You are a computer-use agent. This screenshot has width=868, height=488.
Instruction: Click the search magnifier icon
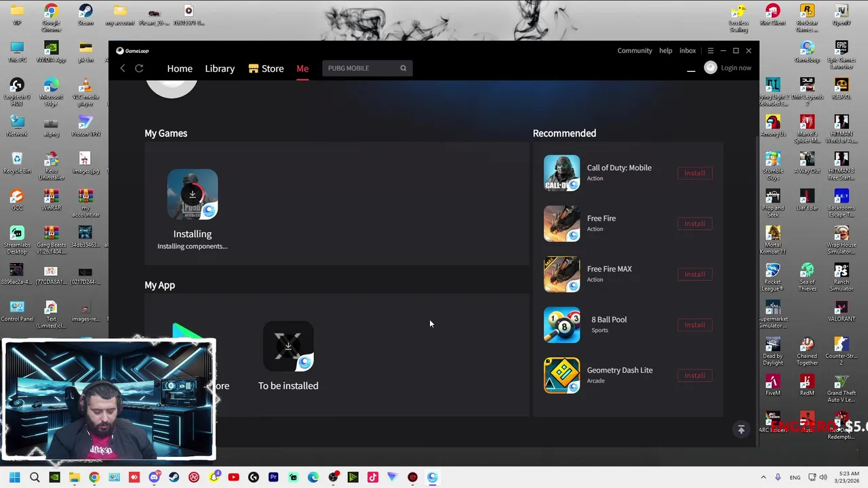tap(403, 68)
